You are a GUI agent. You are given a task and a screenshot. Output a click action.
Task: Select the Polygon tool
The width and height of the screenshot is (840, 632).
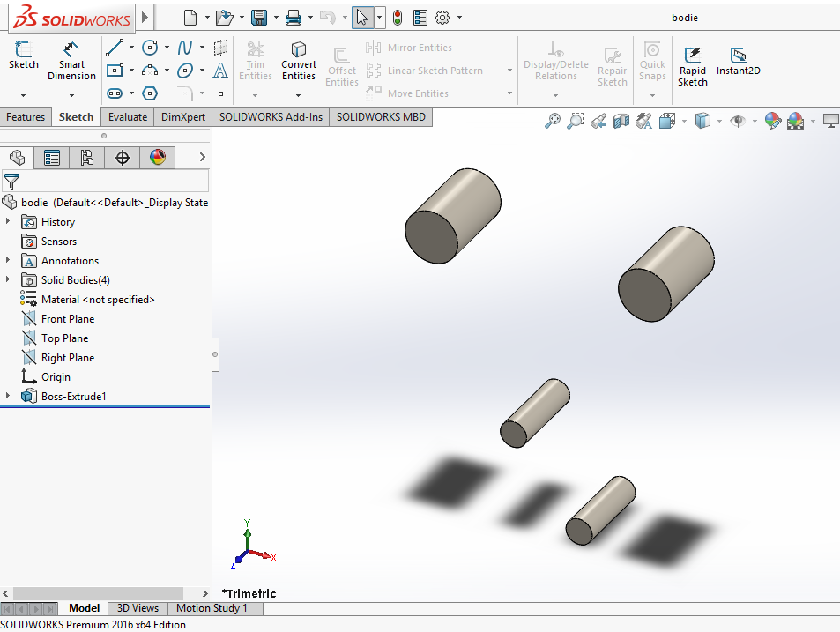click(x=150, y=93)
